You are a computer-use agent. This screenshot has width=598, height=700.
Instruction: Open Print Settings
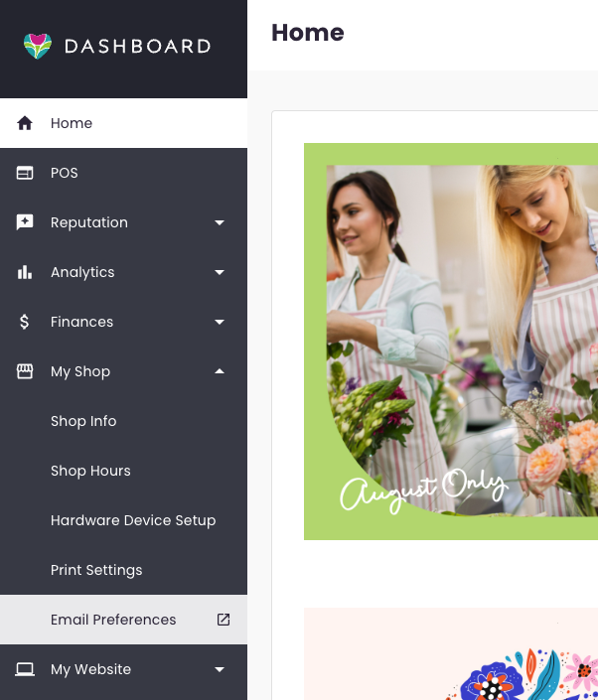(96, 570)
